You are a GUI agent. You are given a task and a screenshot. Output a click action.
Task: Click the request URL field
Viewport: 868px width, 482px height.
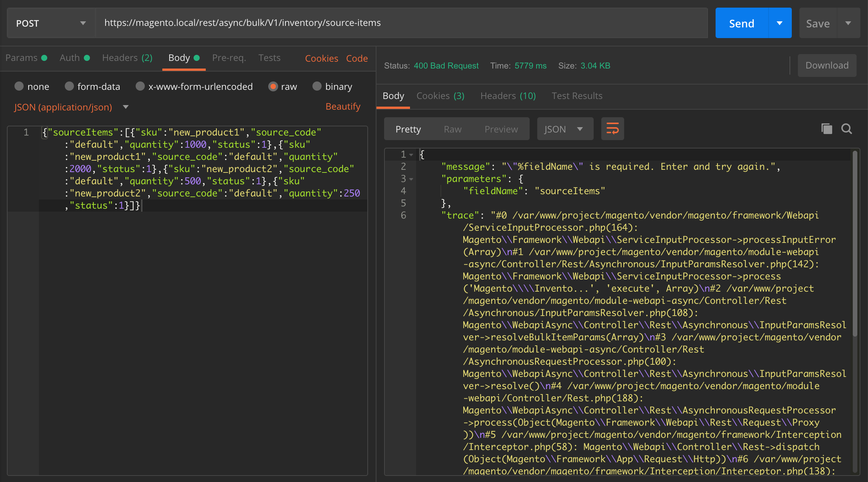(402, 23)
